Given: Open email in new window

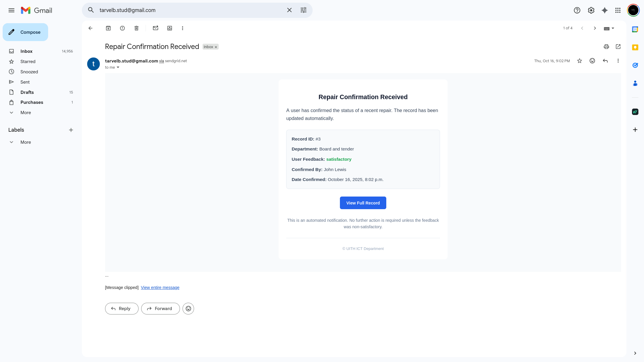Looking at the screenshot, I should pos(618,47).
